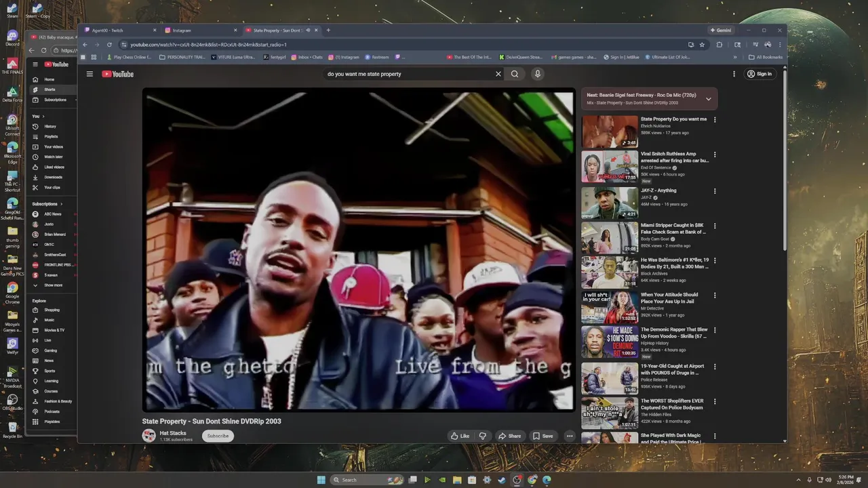Open a new Chrome tab

click(328, 30)
